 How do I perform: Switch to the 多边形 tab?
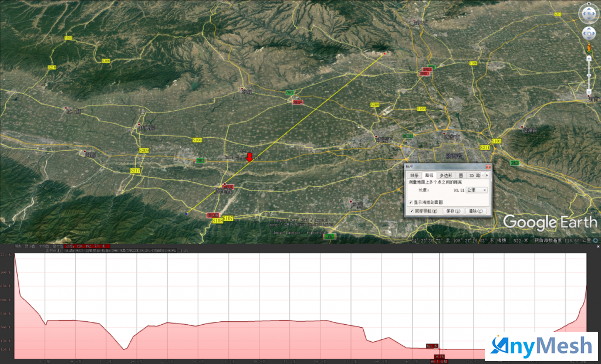click(x=445, y=175)
